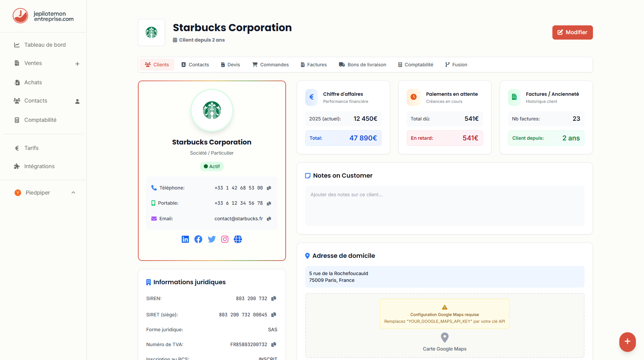Click the Starbucks logo thumbnail in header
Screen dimensions: 644x360
coord(151,32)
